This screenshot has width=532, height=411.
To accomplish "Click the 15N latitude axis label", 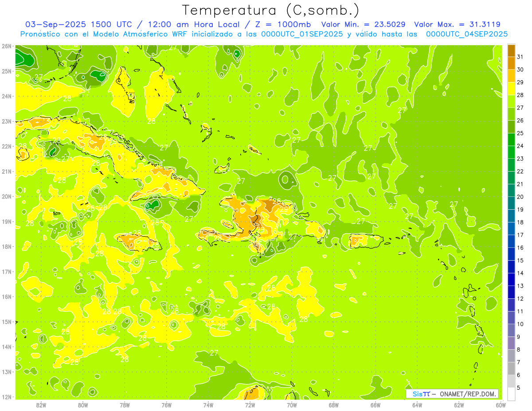I will [x=7, y=321].
